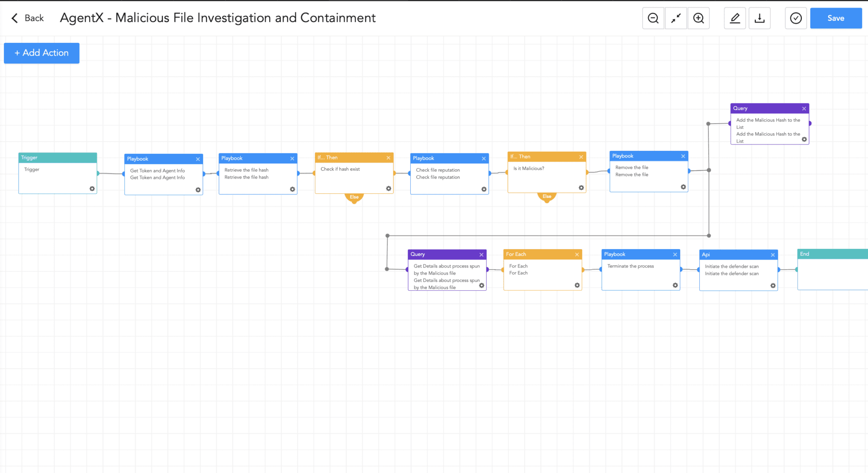Open settings gear on Trigger node
868x473 pixels.
click(92, 189)
